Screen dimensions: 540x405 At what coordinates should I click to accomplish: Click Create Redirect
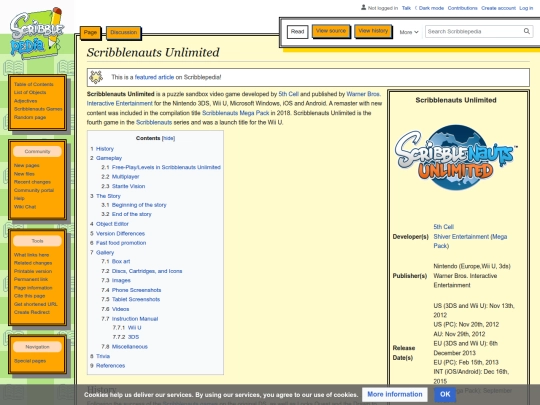(x=32, y=312)
